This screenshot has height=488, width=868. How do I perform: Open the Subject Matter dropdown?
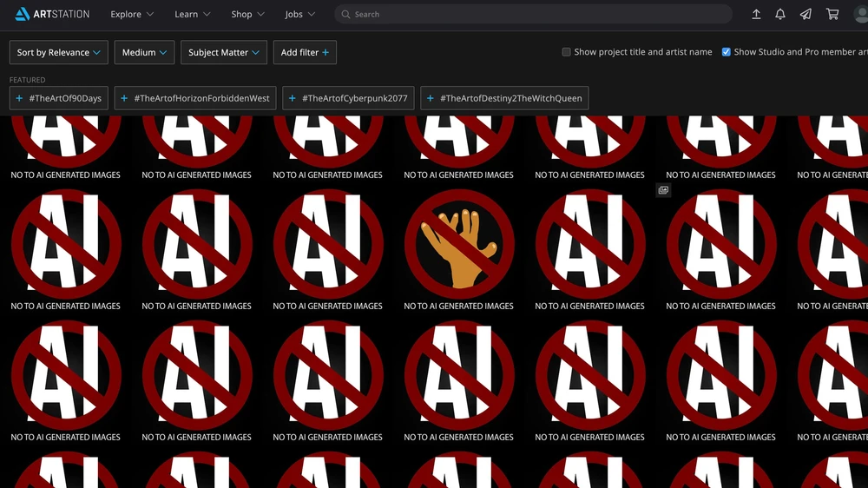point(223,52)
